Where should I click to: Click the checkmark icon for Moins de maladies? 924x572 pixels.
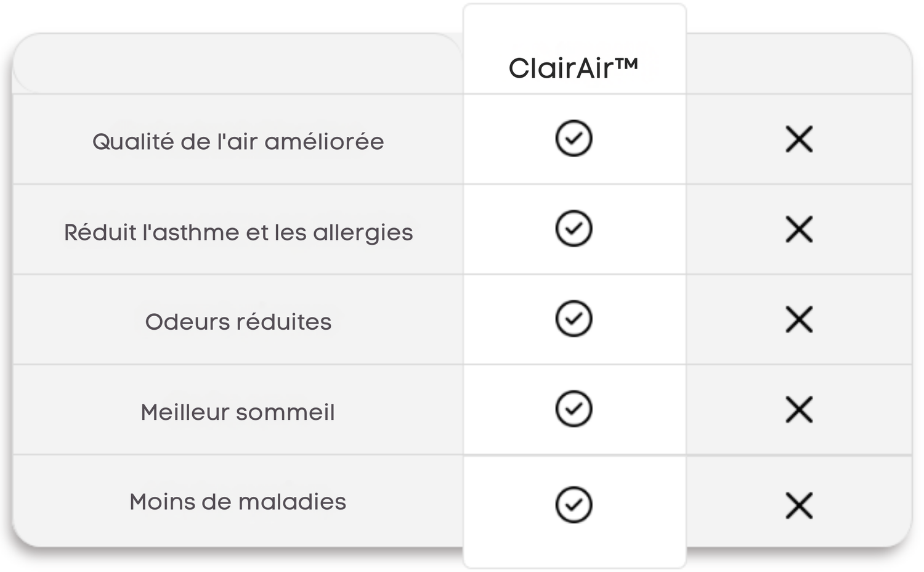[x=573, y=505]
